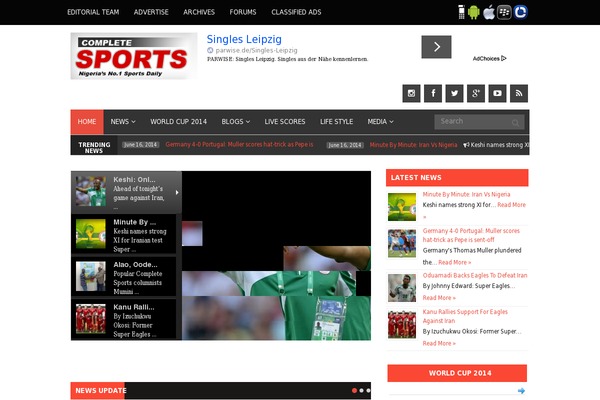Screen dimensions: 600x400
Task: Expand the News dropdown menu
Action: pyautogui.click(x=123, y=122)
